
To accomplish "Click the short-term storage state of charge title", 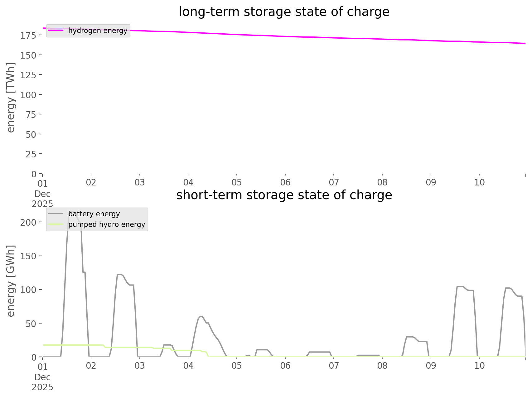I will [284, 195].
